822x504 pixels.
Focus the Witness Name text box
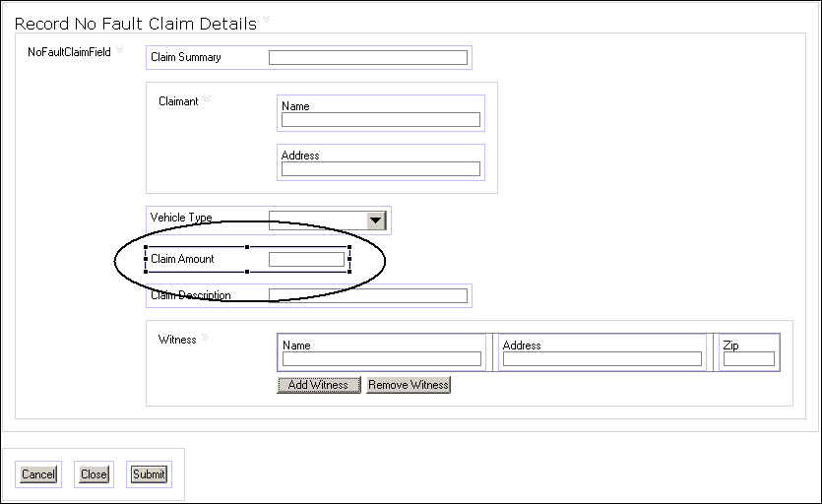click(x=382, y=358)
